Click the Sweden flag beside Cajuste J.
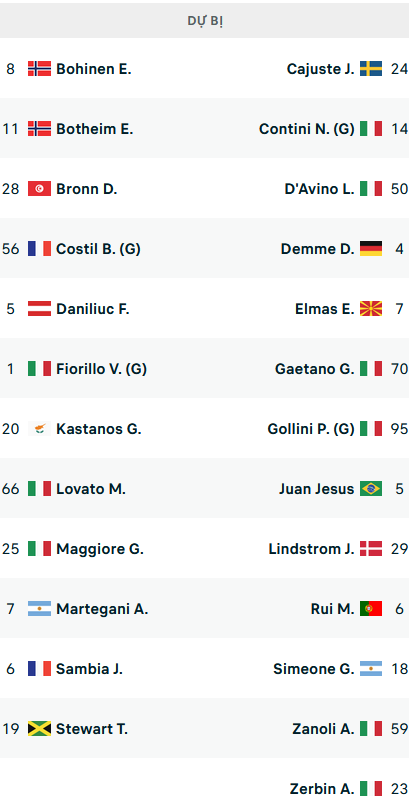Image resolution: width=409 pixels, height=799 pixels. click(371, 69)
